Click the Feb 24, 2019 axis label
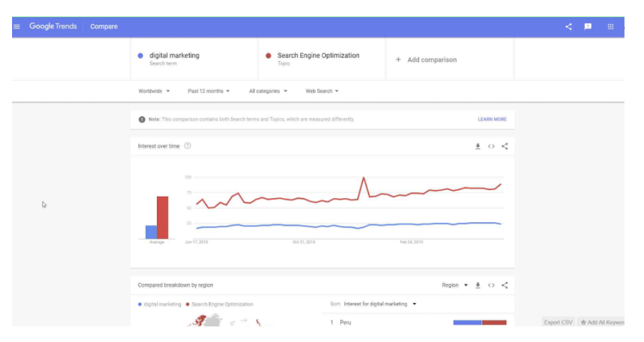 (x=412, y=242)
